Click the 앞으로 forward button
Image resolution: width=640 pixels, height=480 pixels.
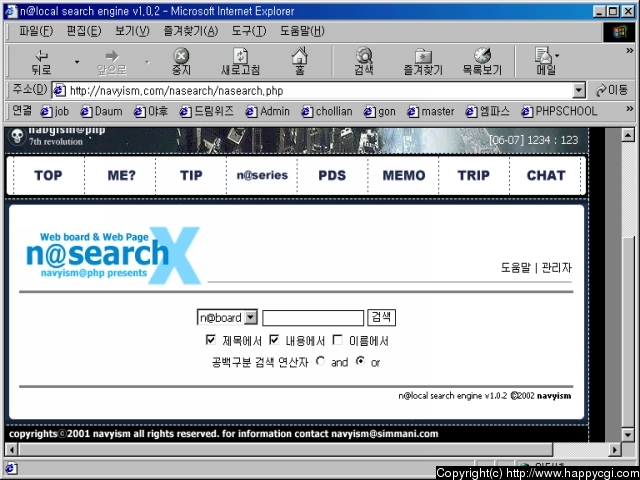(111, 62)
